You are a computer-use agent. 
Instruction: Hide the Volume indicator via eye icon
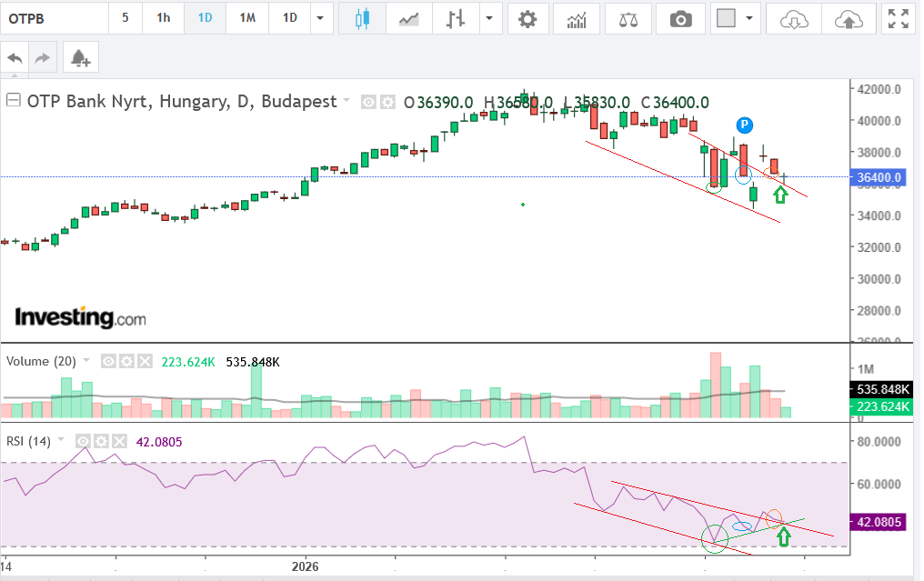coord(108,362)
